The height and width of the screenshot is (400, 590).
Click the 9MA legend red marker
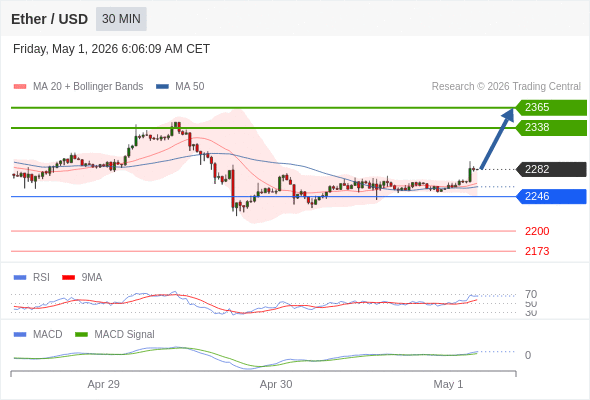pyautogui.click(x=68, y=277)
